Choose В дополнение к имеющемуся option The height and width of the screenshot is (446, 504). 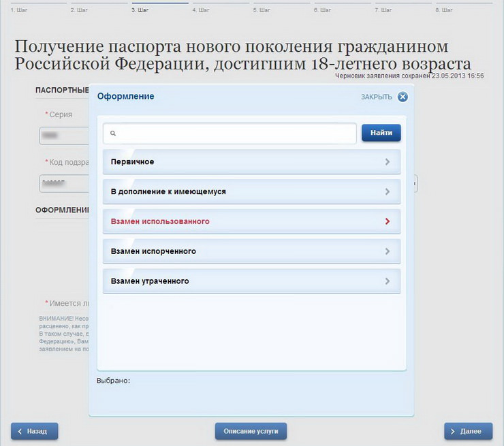pos(168,192)
